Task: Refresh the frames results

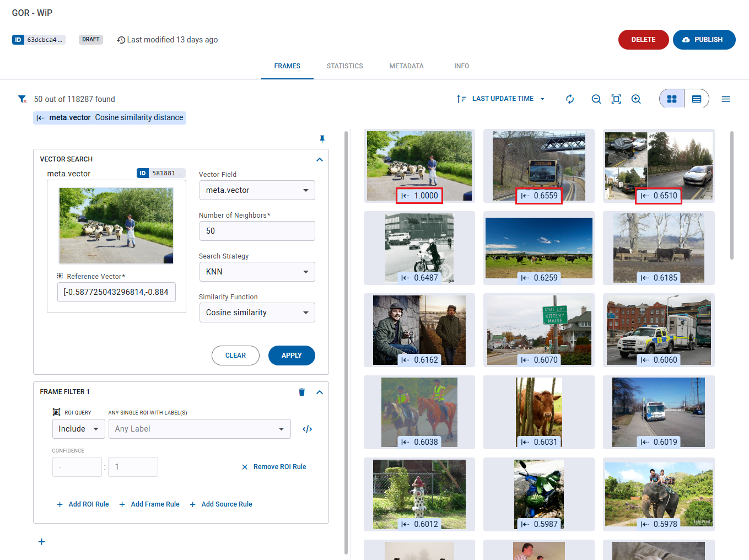Action: (570, 99)
